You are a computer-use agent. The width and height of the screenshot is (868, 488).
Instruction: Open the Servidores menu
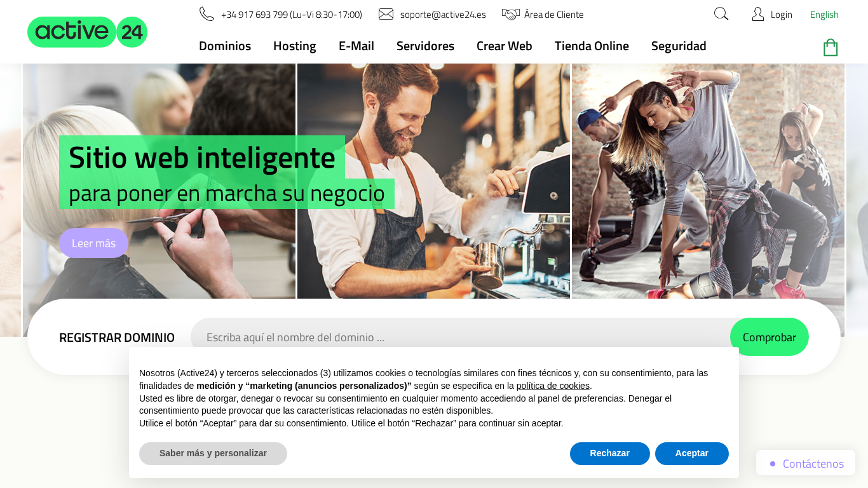[x=425, y=46]
